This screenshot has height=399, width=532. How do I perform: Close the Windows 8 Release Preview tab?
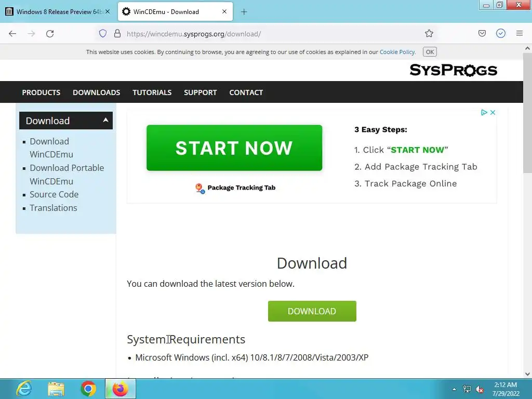(x=107, y=11)
